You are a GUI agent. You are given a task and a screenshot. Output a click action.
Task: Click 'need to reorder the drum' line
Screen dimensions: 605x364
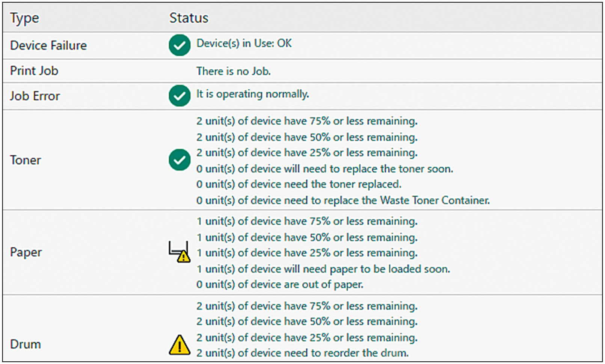[x=302, y=353]
